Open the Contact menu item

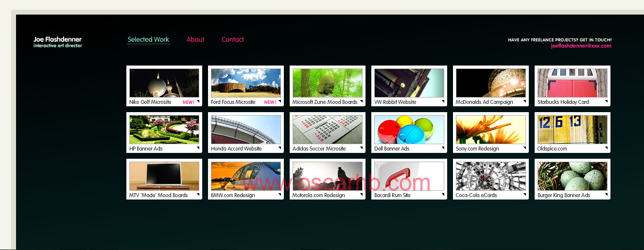click(233, 40)
